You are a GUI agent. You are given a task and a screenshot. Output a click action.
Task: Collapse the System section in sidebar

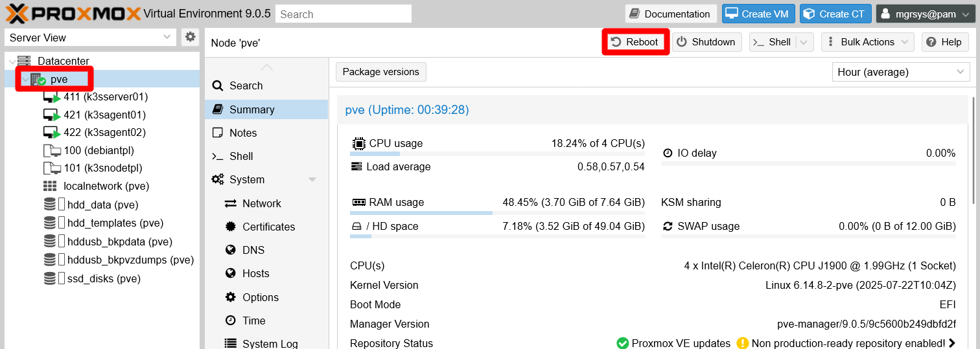[312, 180]
